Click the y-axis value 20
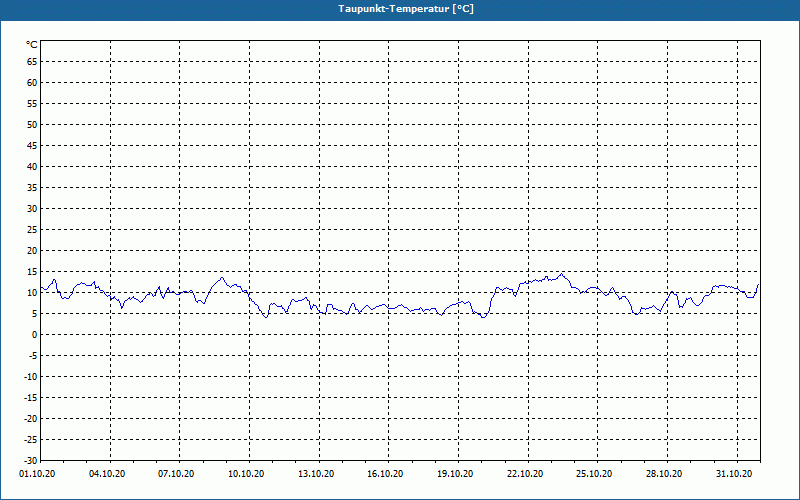 [x=32, y=251]
